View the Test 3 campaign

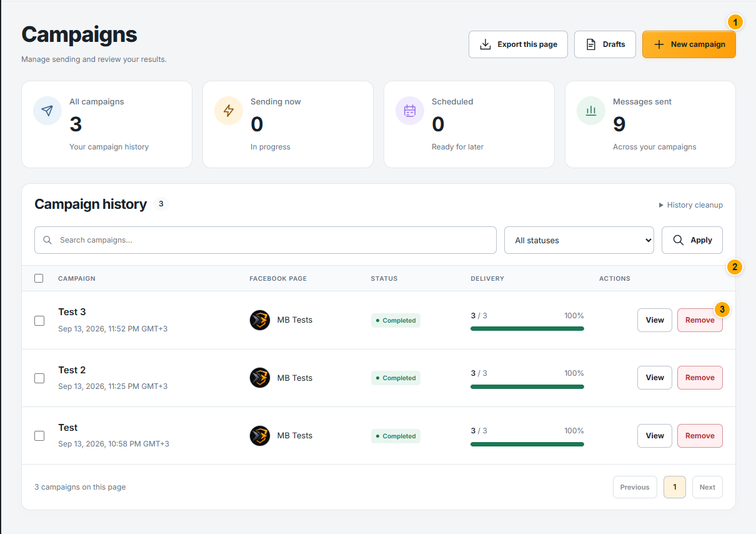(655, 320)
